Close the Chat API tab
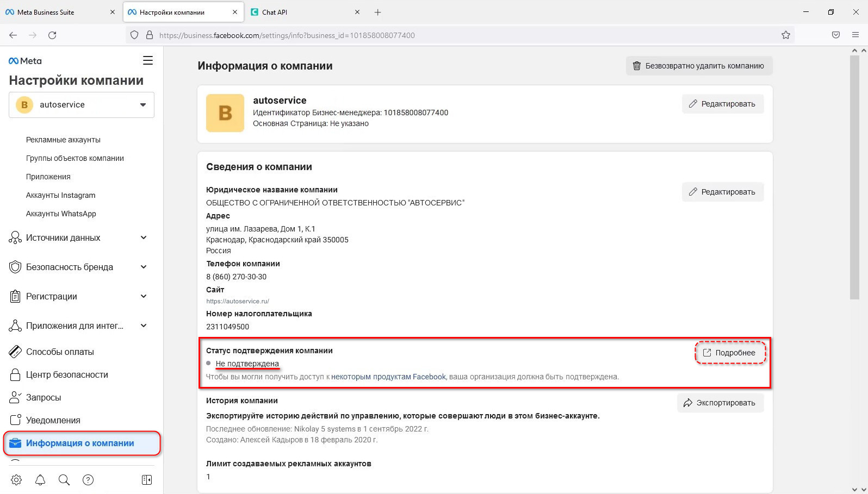868x494 pixels. pos(357,12)
